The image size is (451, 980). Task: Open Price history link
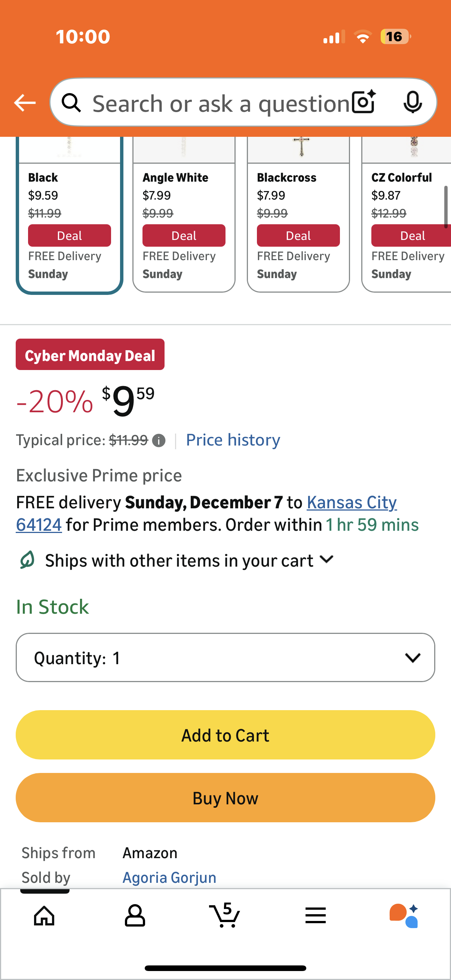coord(233,440)
